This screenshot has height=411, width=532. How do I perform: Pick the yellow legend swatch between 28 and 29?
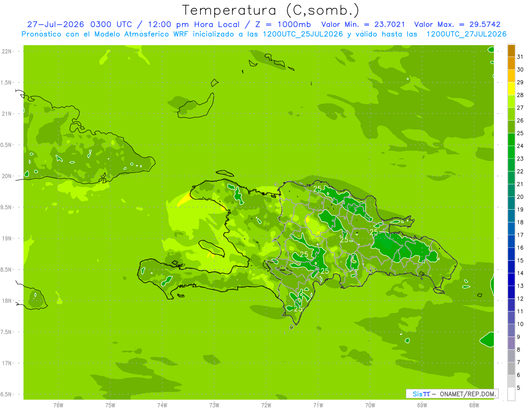[x=511, y=89]
